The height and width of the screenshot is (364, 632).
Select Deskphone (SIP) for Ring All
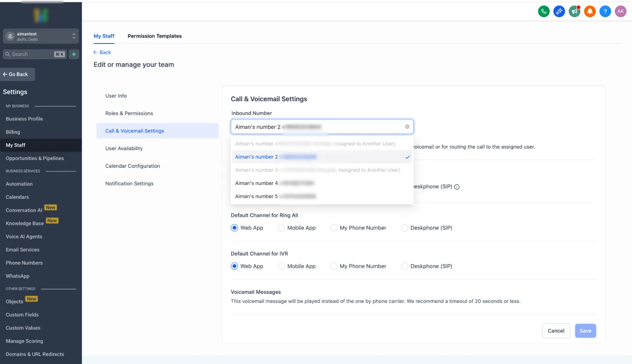click(x=404, y=228)
